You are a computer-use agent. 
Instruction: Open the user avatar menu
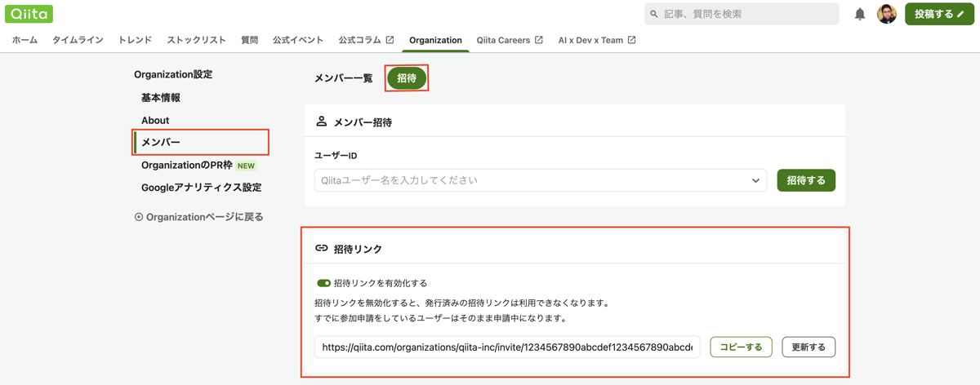click(887, 14)
